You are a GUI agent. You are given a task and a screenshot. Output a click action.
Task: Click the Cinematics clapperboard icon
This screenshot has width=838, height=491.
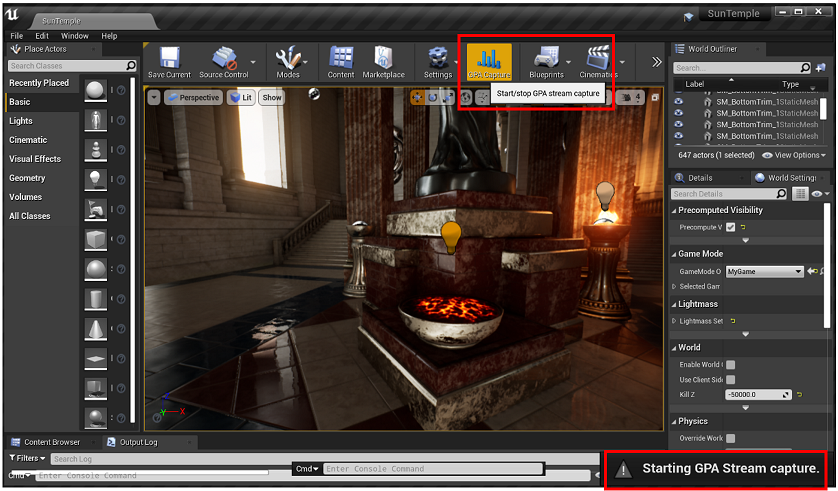pyautogui.click(x=598, y=58)
